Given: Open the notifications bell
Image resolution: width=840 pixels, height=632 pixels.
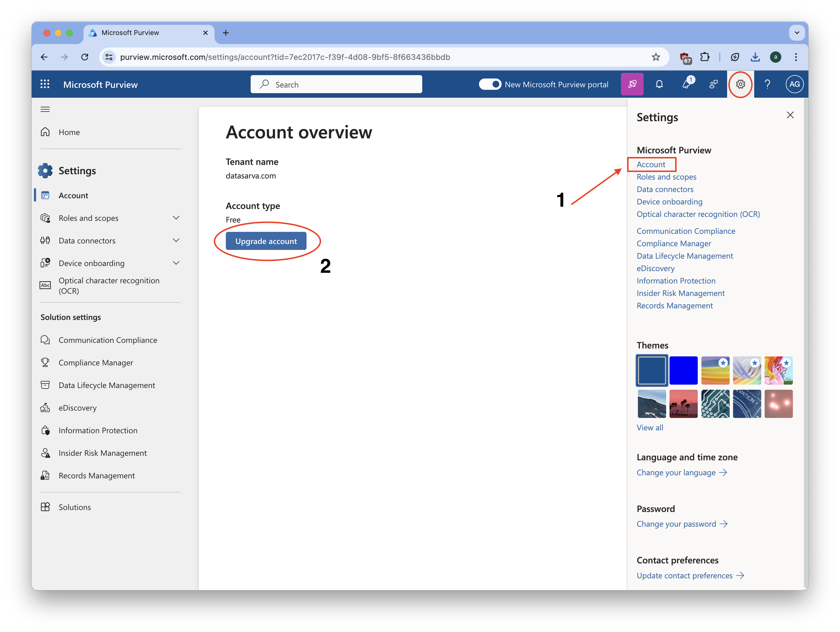Looking at the screenshot, I should 659,84.
